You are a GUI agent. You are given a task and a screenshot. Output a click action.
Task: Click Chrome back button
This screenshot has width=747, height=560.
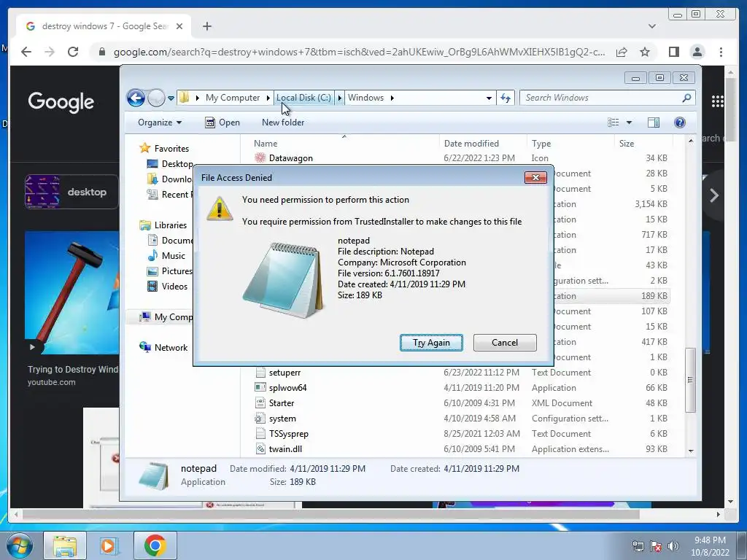[x=26, y=52]
